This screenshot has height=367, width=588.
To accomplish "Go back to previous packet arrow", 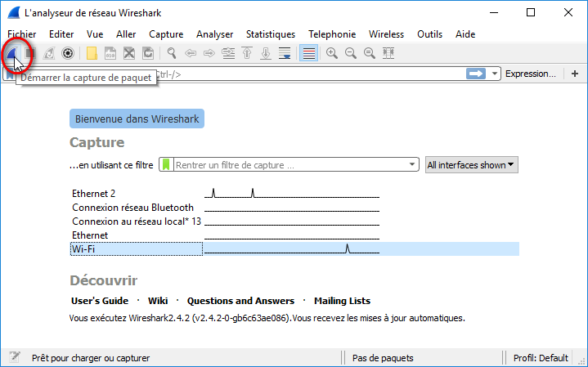I will [191, 53].
